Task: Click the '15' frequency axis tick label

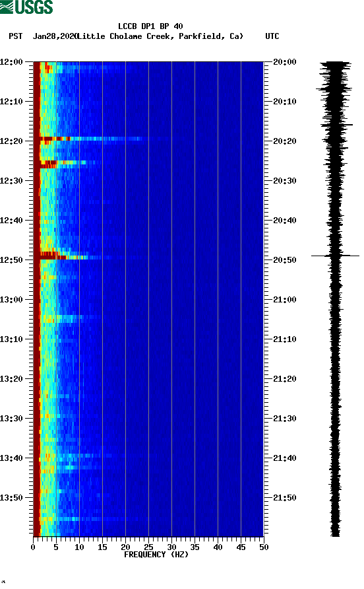Action: 102,547
